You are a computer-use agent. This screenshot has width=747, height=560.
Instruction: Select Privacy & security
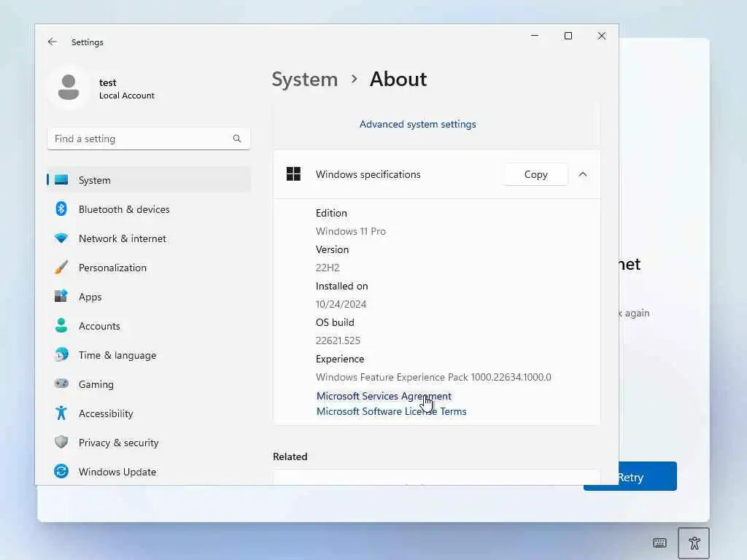click(x=149, y=443)
